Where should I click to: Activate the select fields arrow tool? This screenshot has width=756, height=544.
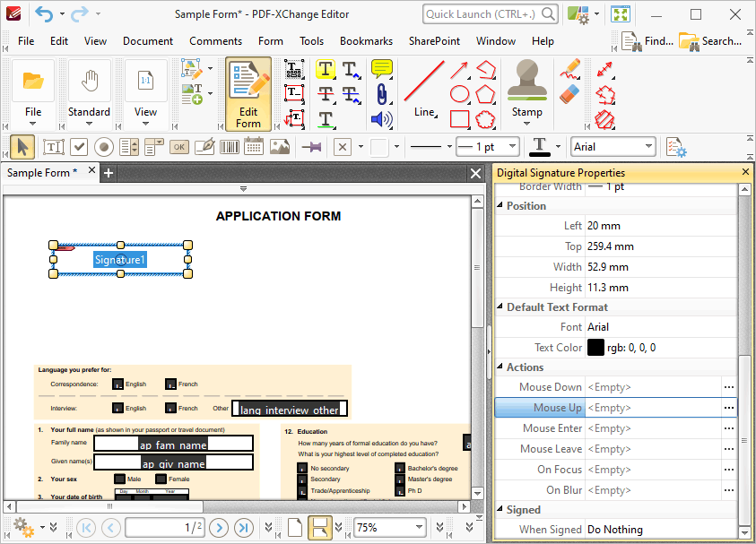[x=22, y=147]
